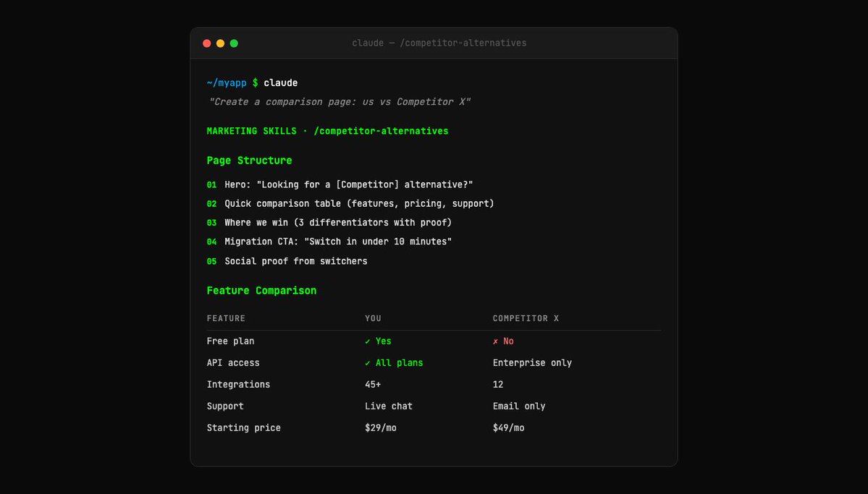Click the 'Starting price' row label
The image size is (868, 494).
(243, 427)
